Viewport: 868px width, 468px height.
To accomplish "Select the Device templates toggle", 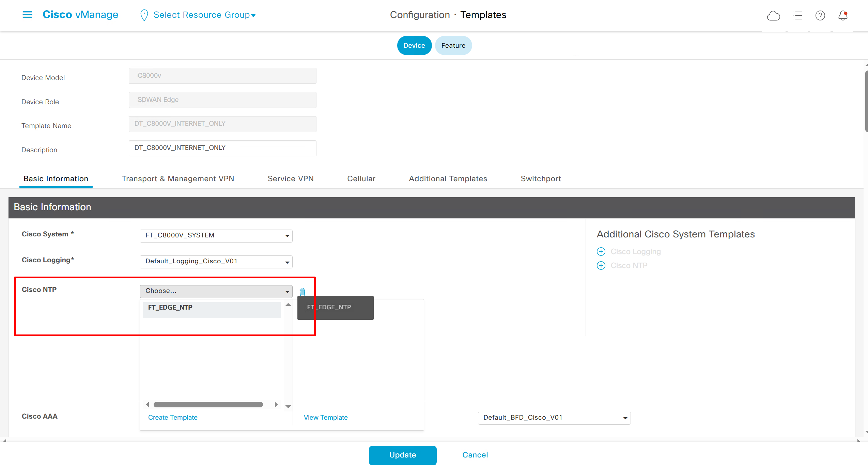I will (x=414, y=46).
